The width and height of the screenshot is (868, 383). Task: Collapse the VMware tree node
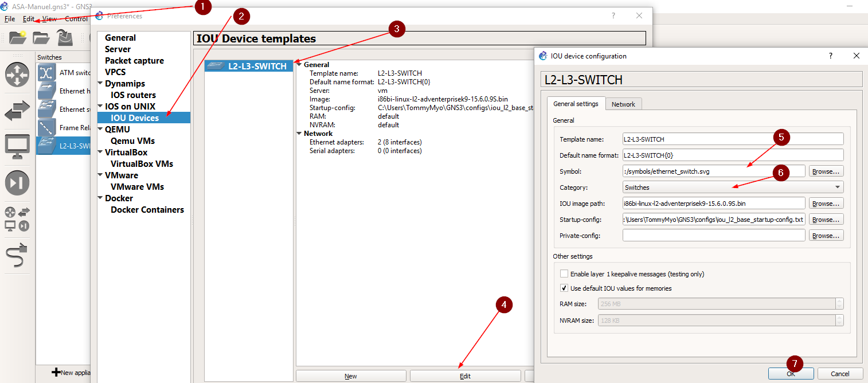tap(100, 175)
